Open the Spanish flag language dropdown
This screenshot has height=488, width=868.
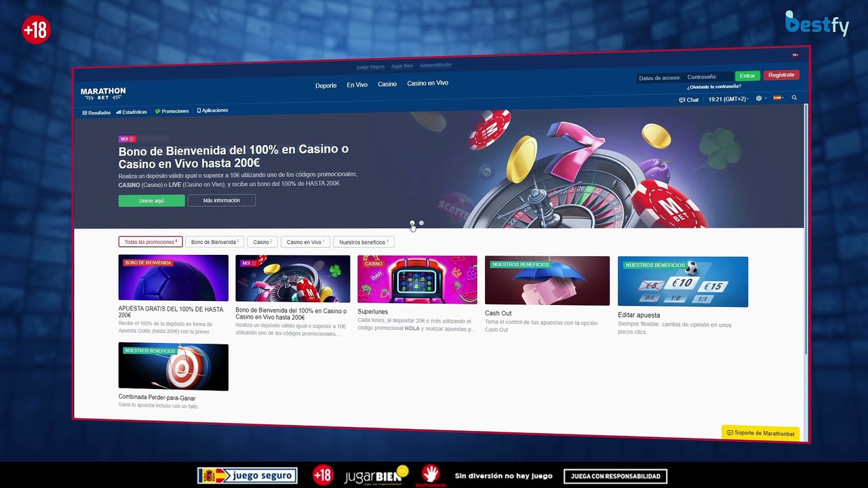coord(778,98)
